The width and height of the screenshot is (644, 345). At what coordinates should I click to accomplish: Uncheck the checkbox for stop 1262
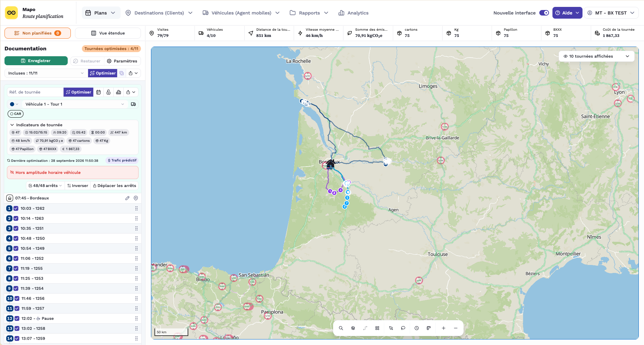16,208
